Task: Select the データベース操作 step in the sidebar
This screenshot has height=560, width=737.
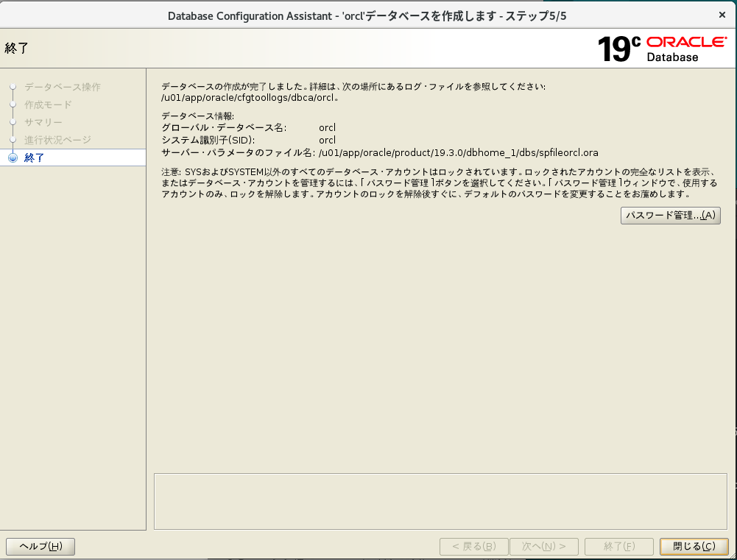Action: click(63, 87)
